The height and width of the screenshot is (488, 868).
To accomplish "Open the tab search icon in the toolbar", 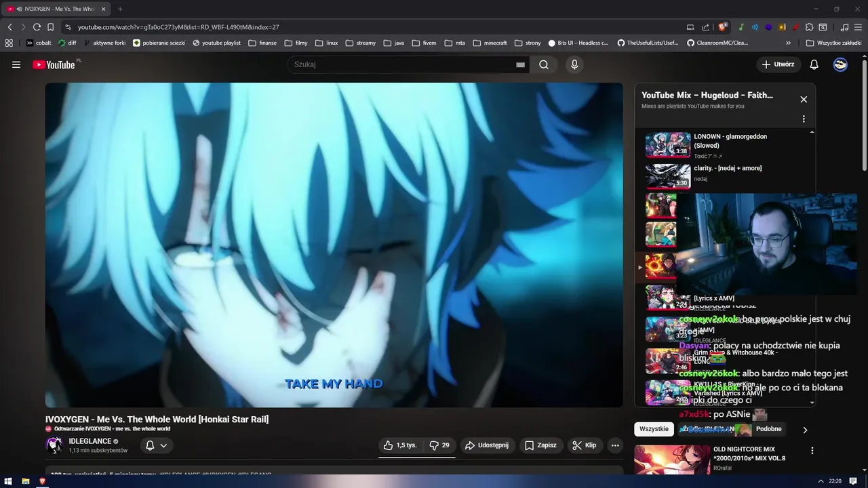I will [x=823, y=27].
